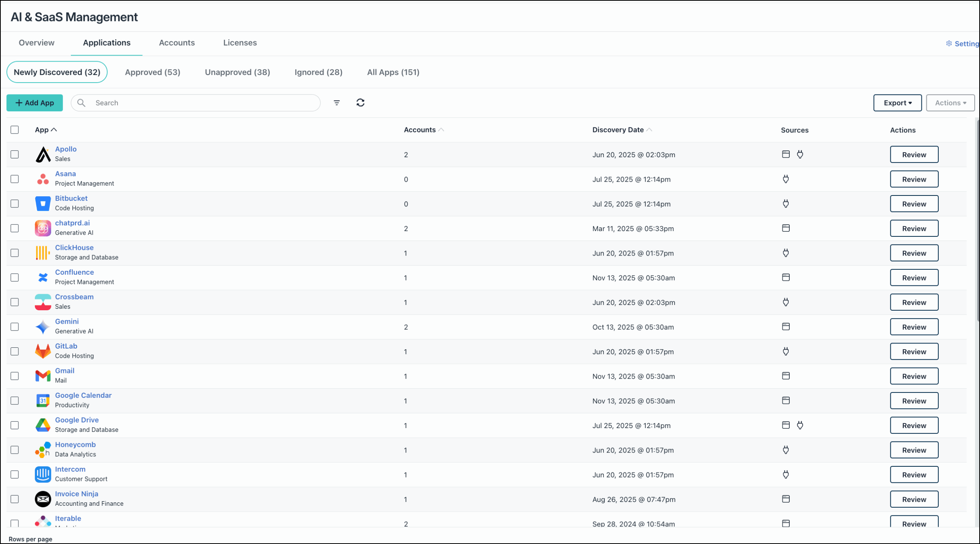Select the checkbox on the Asana row
Viewport: 980px width, 544px height.
tap(15, 179)
